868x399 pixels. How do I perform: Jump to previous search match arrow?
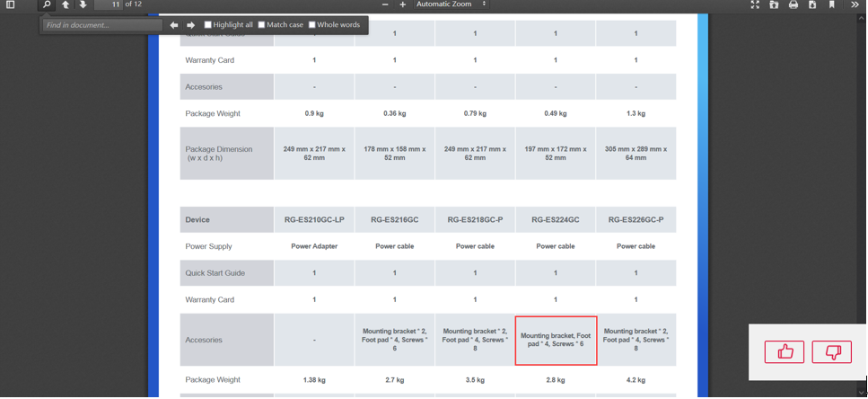[174, 25]
